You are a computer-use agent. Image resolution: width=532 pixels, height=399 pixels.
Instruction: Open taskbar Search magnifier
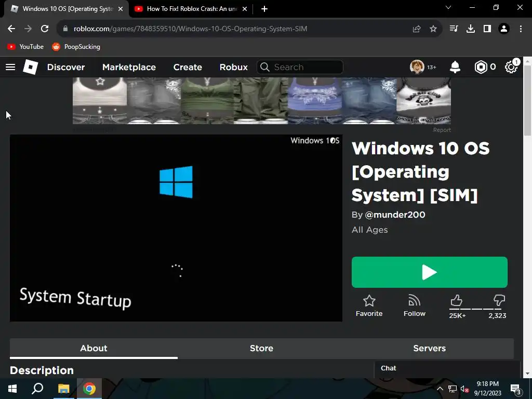tap(37, 389)
